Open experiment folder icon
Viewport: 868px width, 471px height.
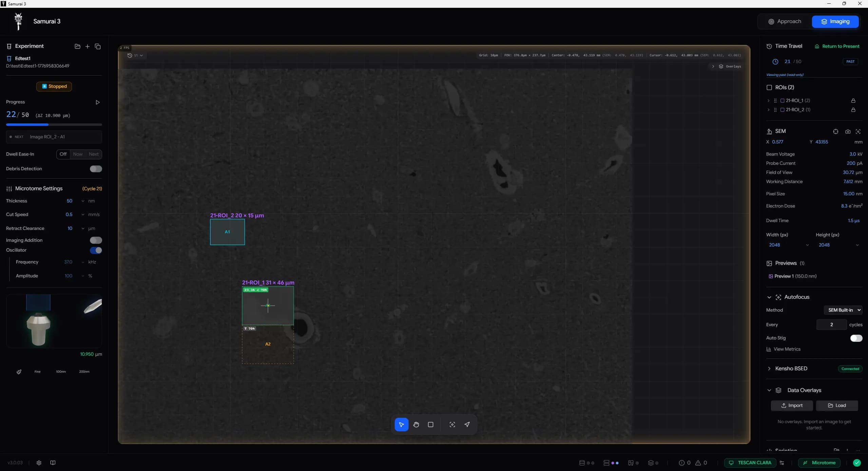click(77, 46)
